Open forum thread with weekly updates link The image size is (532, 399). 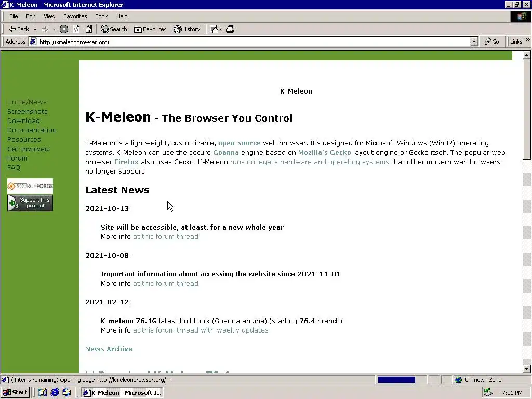201,330
